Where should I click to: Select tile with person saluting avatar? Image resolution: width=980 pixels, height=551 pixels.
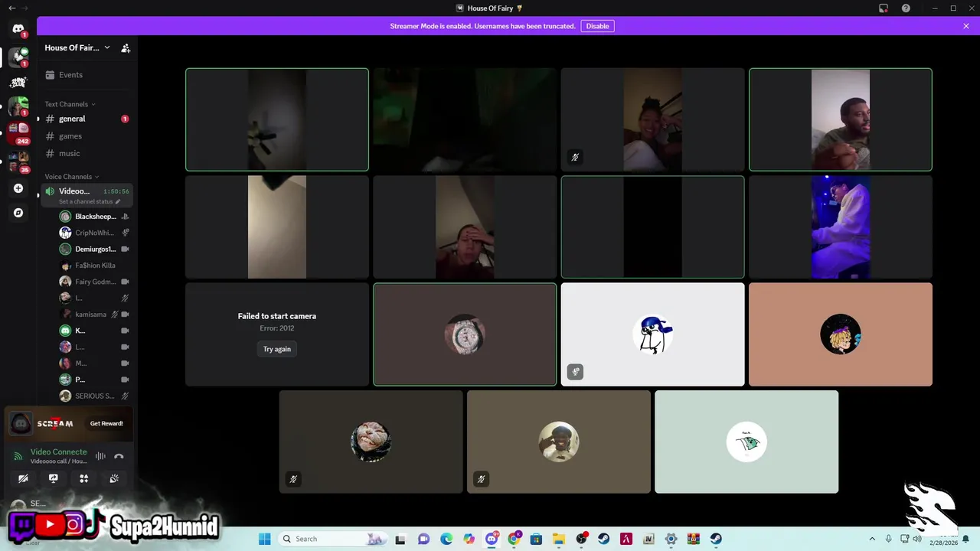pos(559,442)
